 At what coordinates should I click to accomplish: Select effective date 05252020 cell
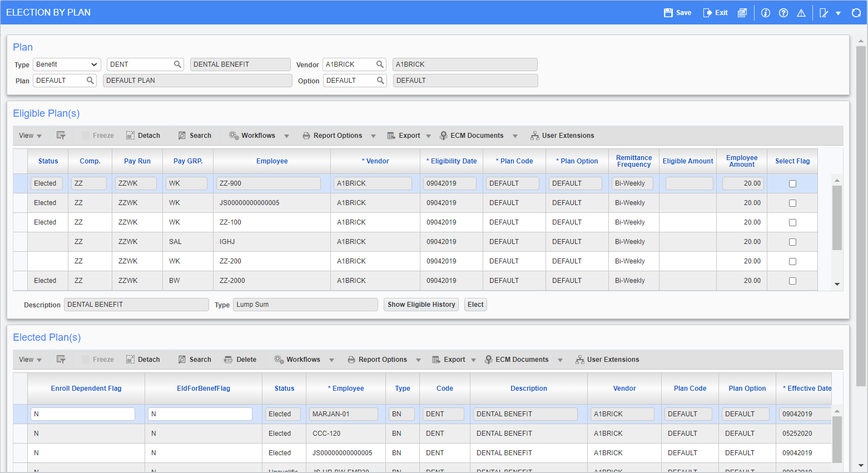[804, 434]
